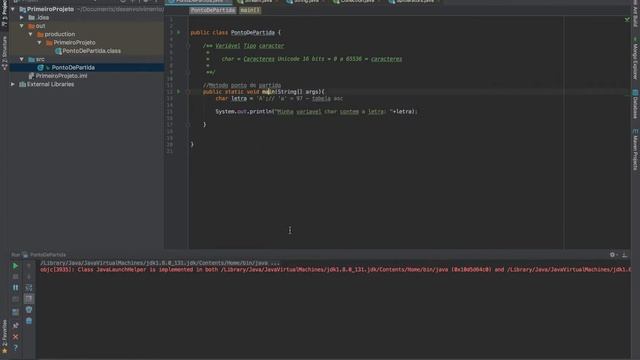Click the up the stack trace arrow
This screenshot has width=640, height=360.
tap(29, 266)
